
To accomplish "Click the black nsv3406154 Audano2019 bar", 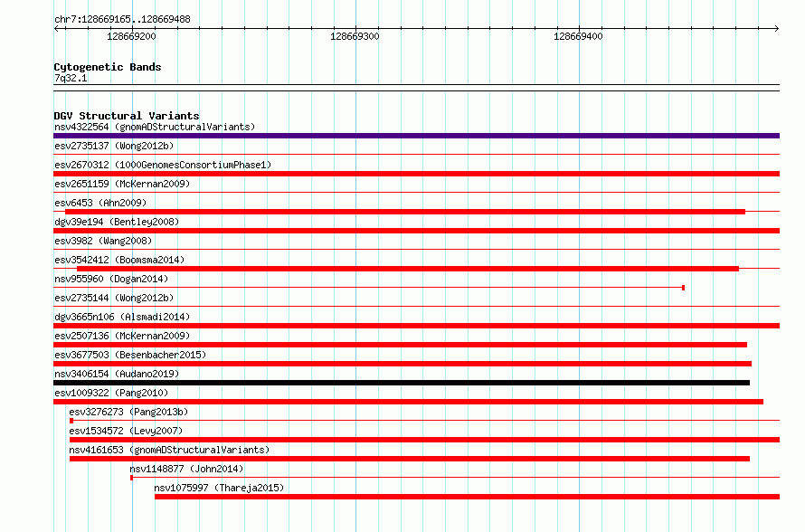I will click(x=402, y=383).
